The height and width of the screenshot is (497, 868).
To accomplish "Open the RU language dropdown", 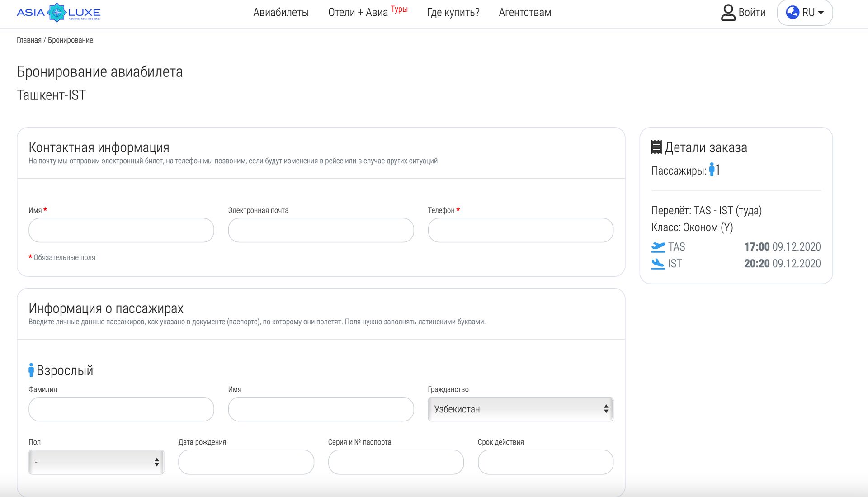I will pos(812,13).
